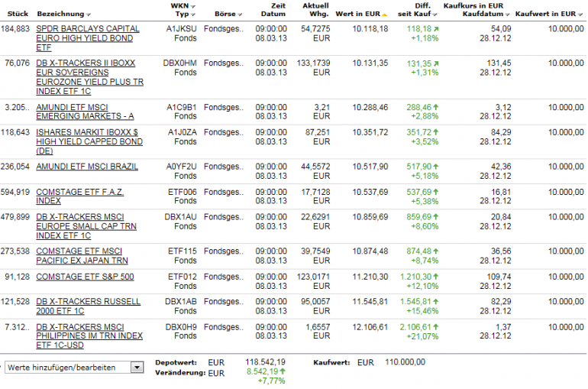Select WKN cell A0YF2U
This screenshot has height=389, width=588.
tap(181, 167)
